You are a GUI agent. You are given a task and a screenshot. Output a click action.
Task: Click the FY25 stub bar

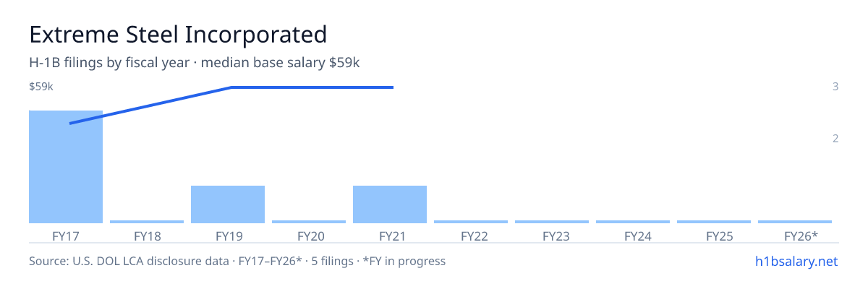(714, 222)
